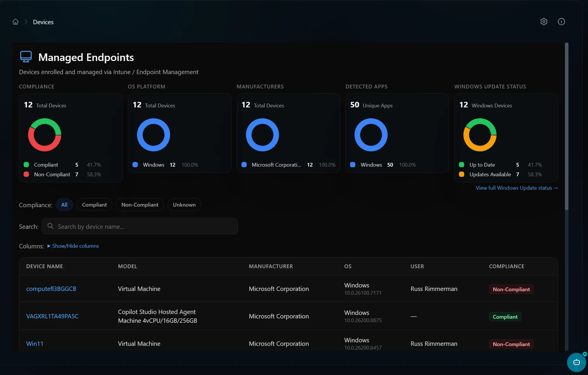Viewport: 588px width, 375px height.
Task: Click the Manufacturers donut chart
Action: tap(262, 135)
